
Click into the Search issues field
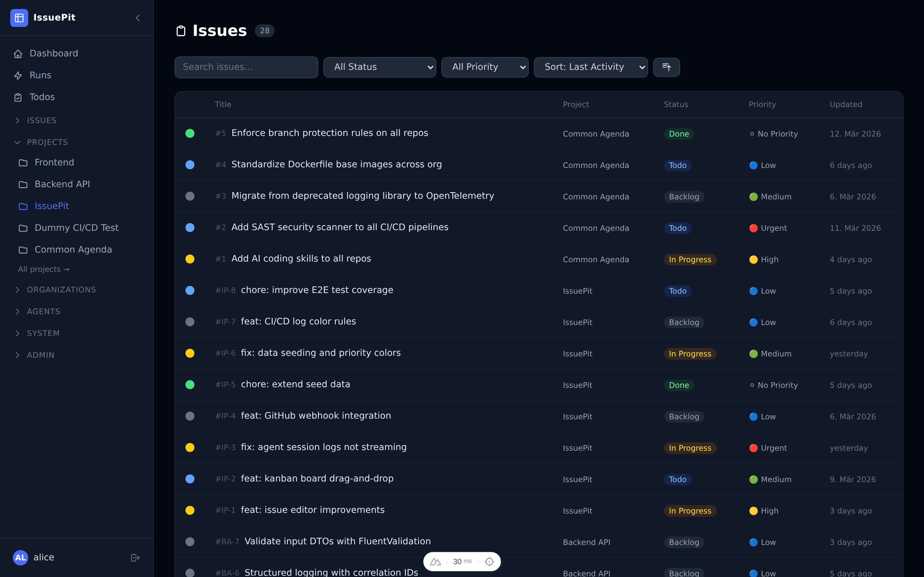[246, 67]
